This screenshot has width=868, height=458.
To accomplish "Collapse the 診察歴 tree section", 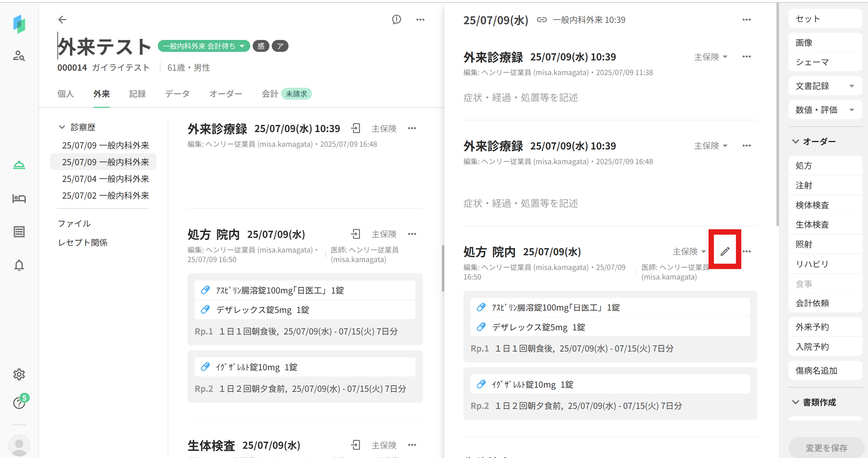I will (x=62, y=127).
